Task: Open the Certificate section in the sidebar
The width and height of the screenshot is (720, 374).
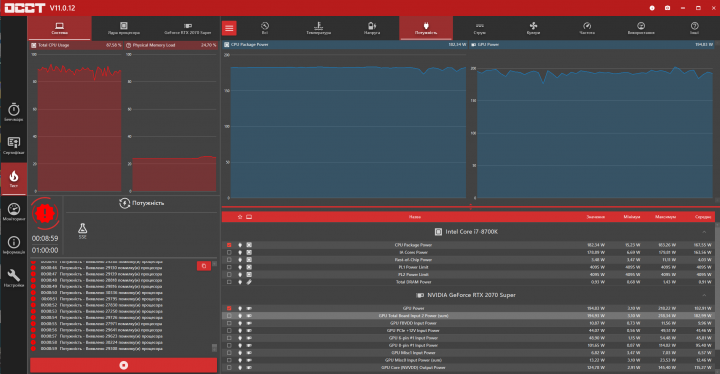Action: coord(14,145)
